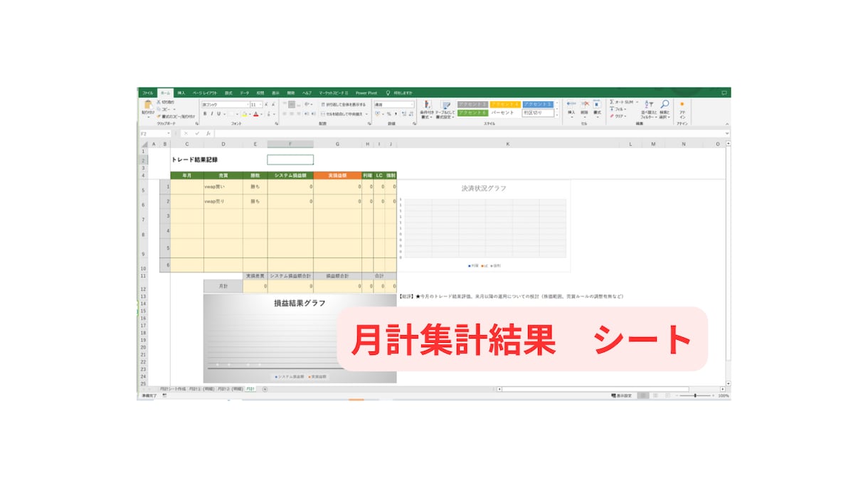Click the Cut (切り取り) scissors icon

(158, 102)
